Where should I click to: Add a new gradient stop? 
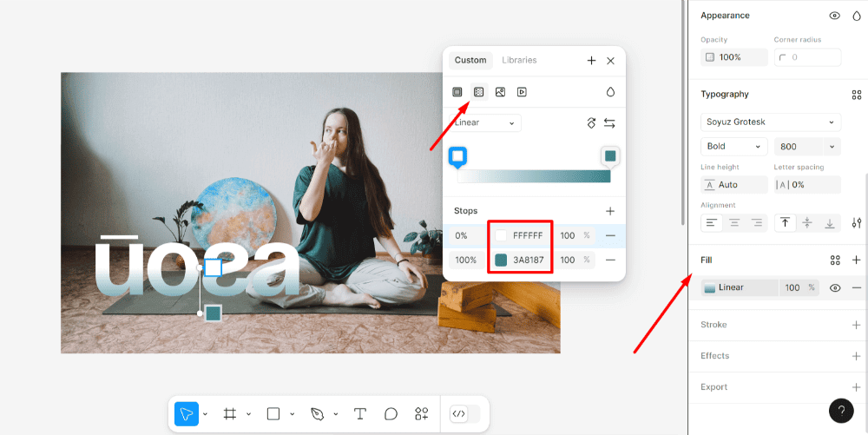[x=610, y=211]
